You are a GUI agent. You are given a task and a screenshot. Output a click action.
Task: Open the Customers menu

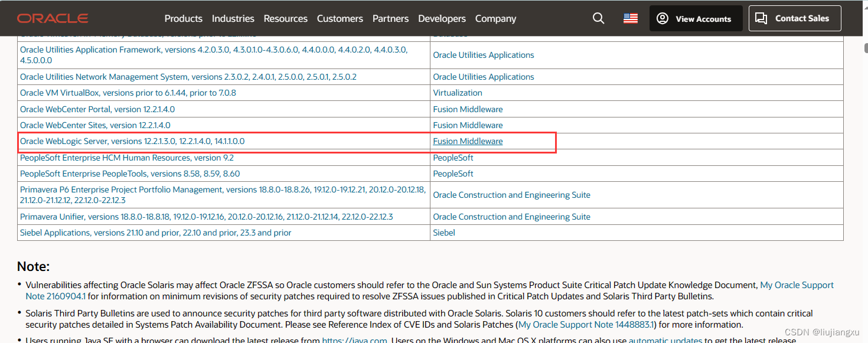tap(340, 18)
